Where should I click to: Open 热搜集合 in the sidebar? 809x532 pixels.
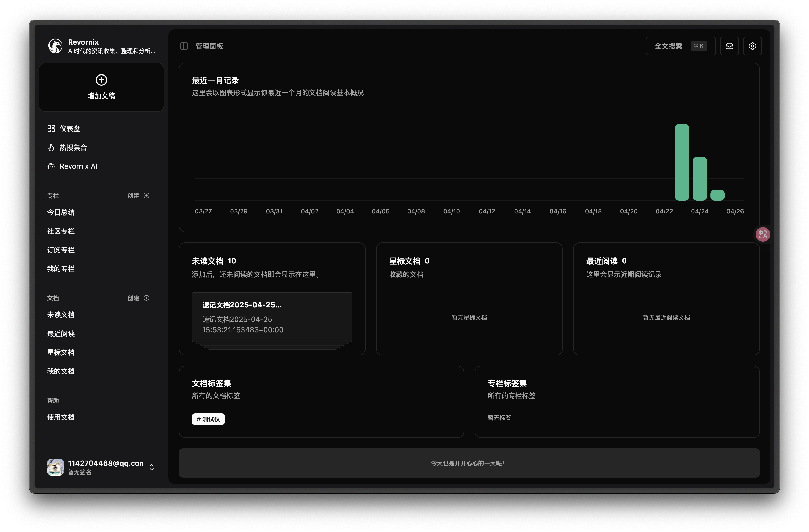[x=101, y=147]
